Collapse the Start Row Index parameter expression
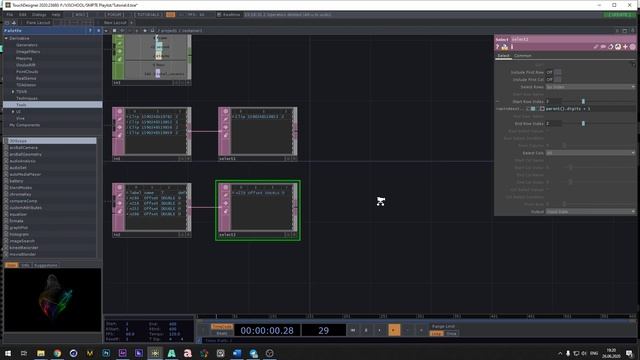This screenshot has width=640, height=360. point(498,102)
